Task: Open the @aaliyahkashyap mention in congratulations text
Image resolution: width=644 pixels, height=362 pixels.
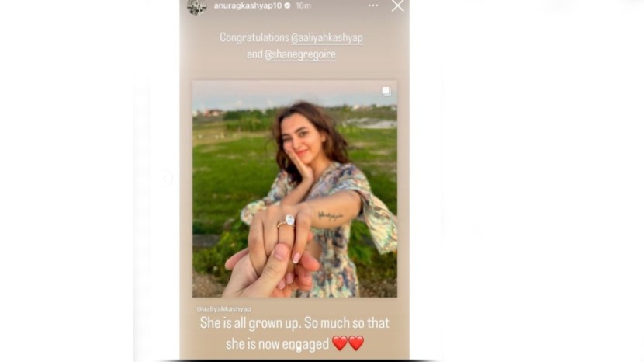Action: tap(327, 38)
